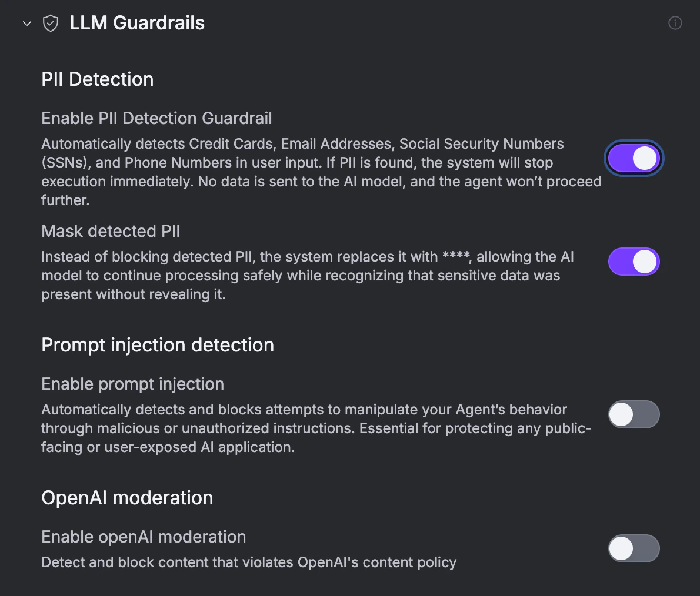Turn off the Mask detected PII switch

pos(634,262)
